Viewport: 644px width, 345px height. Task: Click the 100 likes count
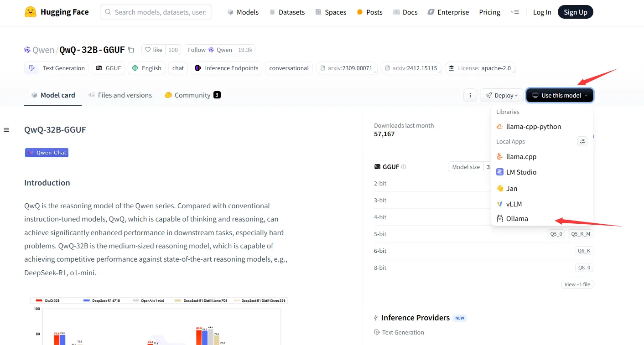[x=173, y=50]
